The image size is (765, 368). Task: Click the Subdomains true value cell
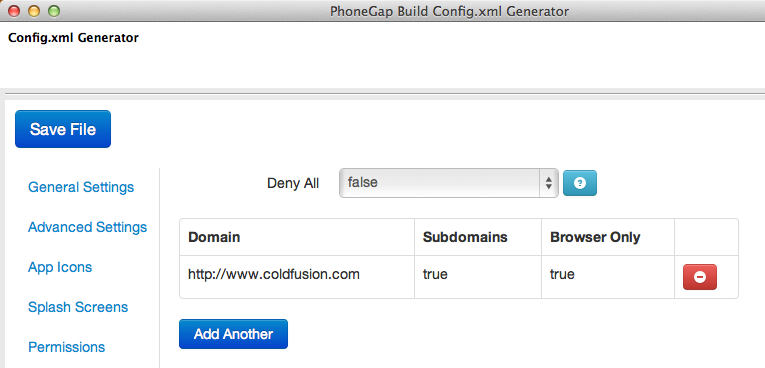tap(478, 276)
